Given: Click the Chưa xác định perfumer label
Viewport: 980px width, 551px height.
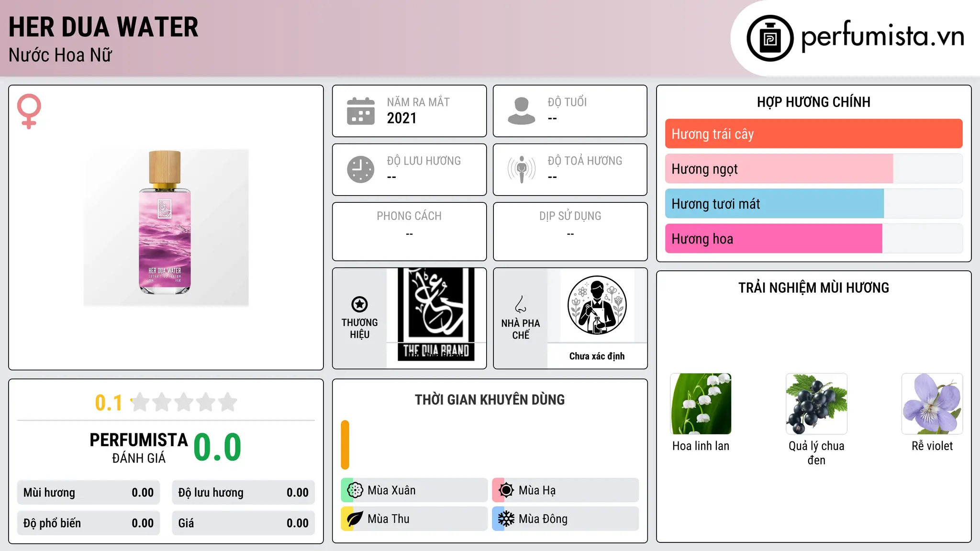Looking at the screenshot, I should tap(597, 356).
